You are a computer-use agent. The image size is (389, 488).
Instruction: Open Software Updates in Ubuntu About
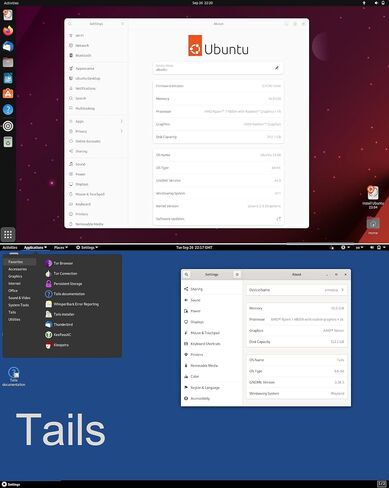click(218, 219)
